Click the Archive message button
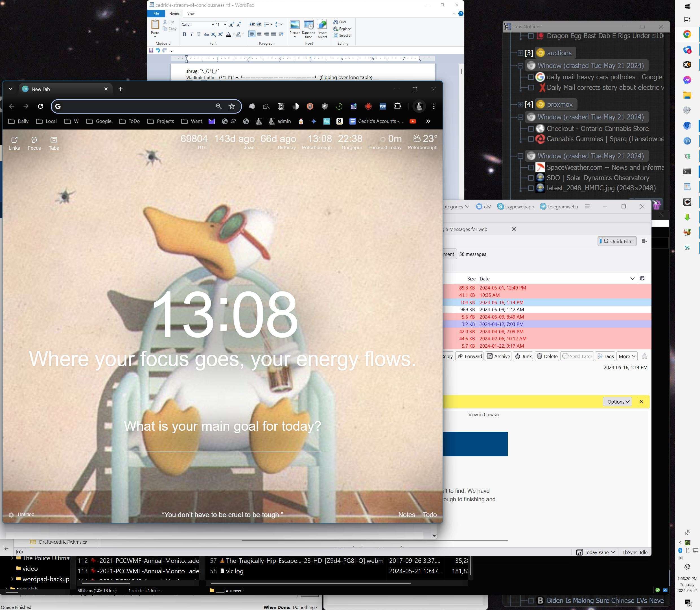This screenshot has width=700, height=610. click(x=498, y=356)
